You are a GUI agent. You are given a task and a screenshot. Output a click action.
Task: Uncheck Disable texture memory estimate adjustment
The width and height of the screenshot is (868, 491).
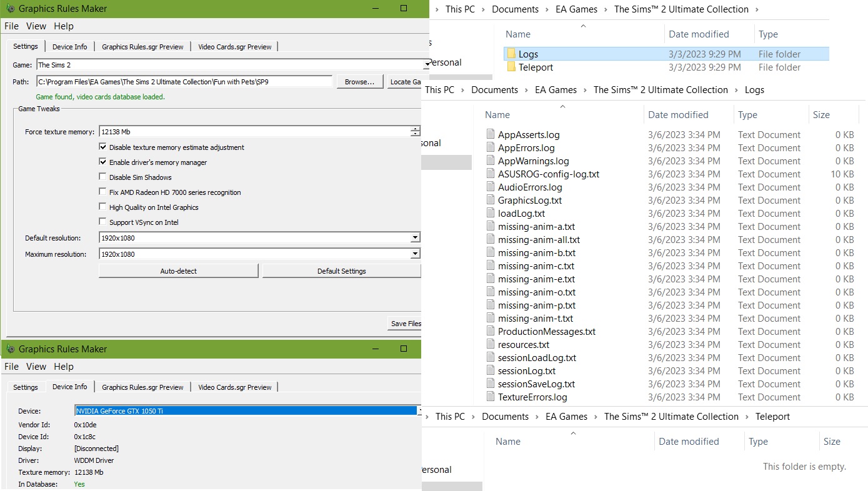pos(103,147)
